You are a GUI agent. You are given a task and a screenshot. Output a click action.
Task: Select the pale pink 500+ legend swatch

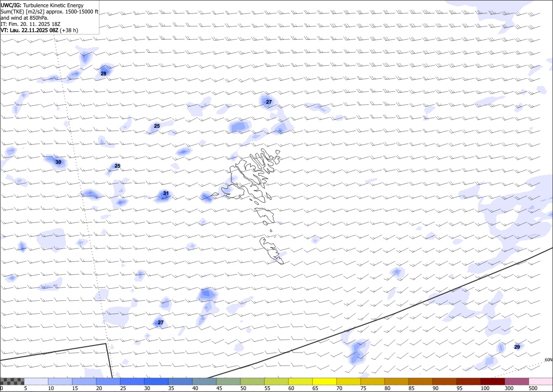(x=541, y=381)
